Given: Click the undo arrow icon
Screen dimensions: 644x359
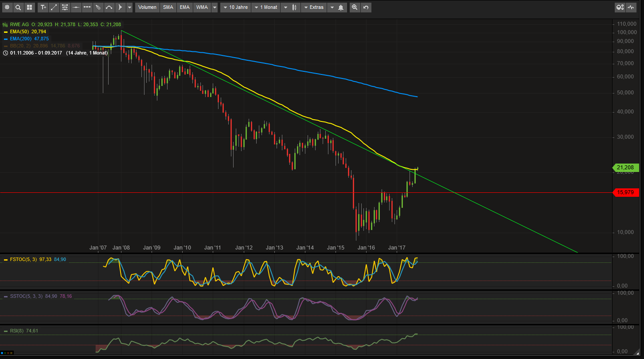Looking at the screenshot, I should pos(366,7).
